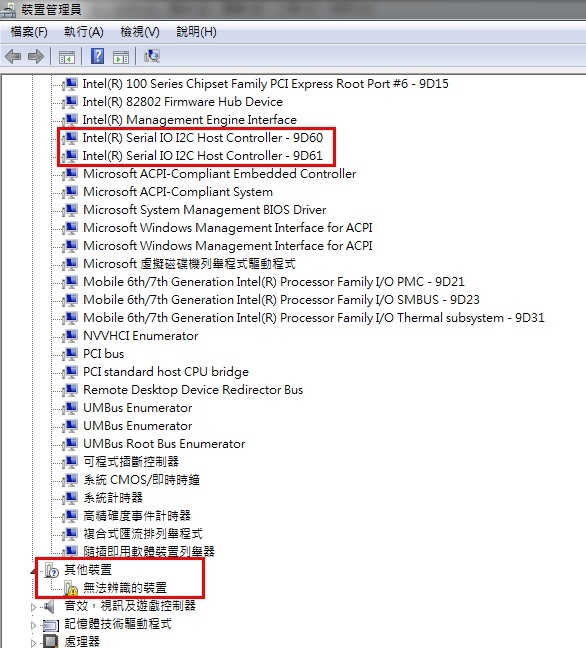The height and width of the screenshot is (648, 586).
Task: Click the 其他裝置 category question-mark icon
Action: (x=52, y=570)
